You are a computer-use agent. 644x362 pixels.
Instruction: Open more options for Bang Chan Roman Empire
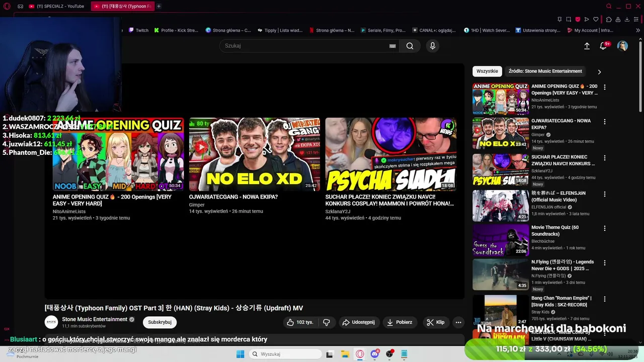pos(605,299)
